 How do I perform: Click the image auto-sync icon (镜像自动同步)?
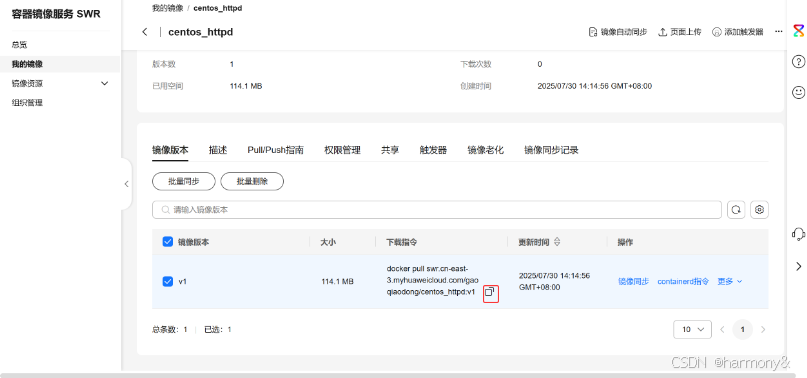pyautogui.click(x=593, y=32)
